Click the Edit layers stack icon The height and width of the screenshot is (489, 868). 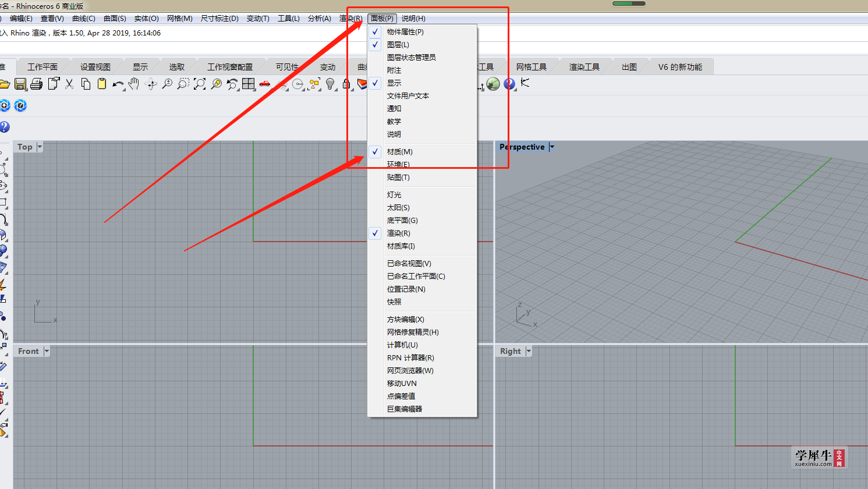[362, 84]
